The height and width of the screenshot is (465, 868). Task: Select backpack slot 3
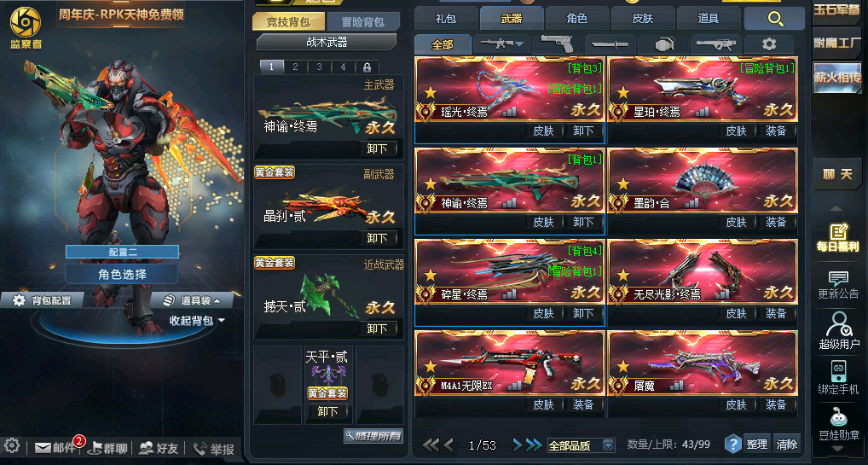click(320, 67)
